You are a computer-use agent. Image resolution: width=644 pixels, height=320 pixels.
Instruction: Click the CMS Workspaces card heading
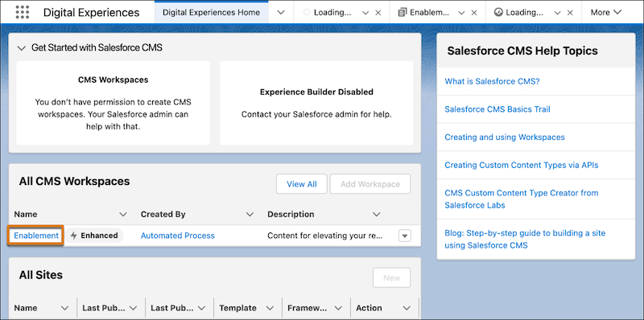(113, 80)
